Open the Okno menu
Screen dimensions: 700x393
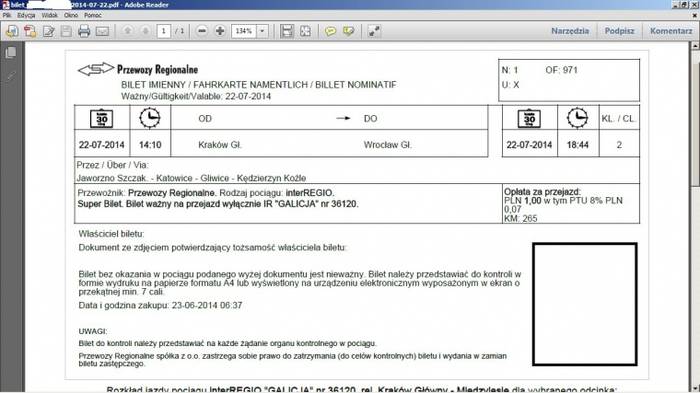tap(71, 15)
